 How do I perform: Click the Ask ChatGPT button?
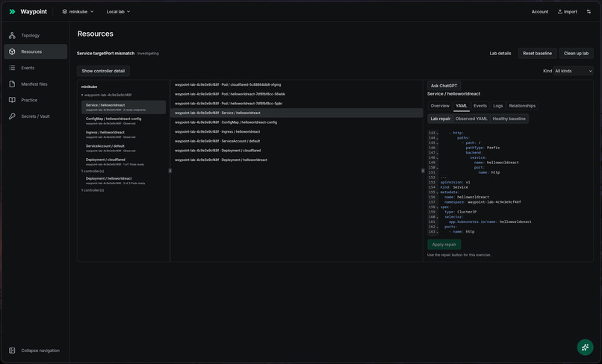444,86
